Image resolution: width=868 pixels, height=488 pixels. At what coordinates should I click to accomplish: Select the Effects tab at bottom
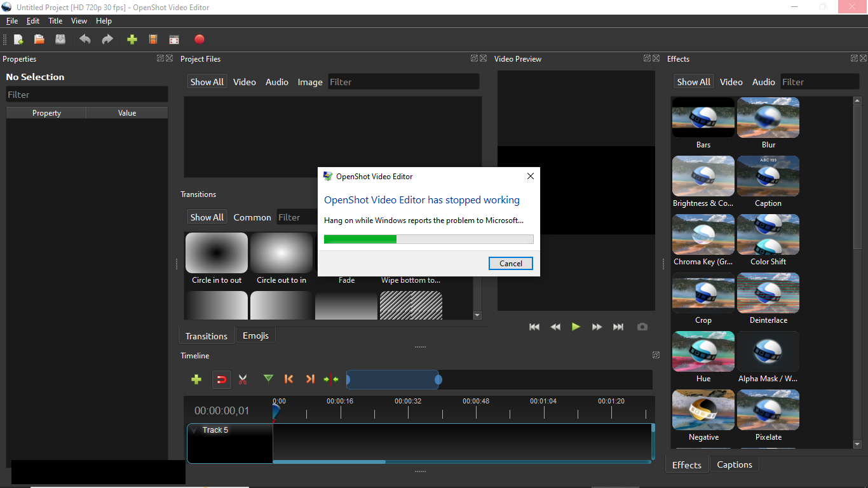pyautogui.click(x=687, y=465)
